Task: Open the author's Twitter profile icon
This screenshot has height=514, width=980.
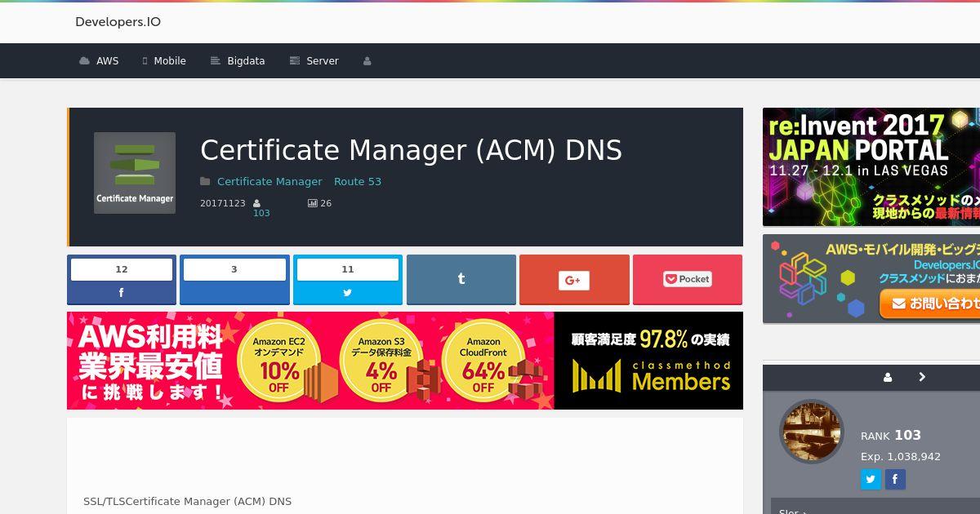Action: pyautogui.click(x=871, y=479)
